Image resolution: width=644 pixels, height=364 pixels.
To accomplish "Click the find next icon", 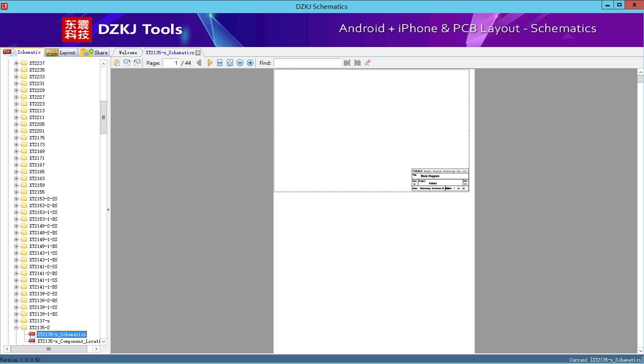I will tap(357, 63).
